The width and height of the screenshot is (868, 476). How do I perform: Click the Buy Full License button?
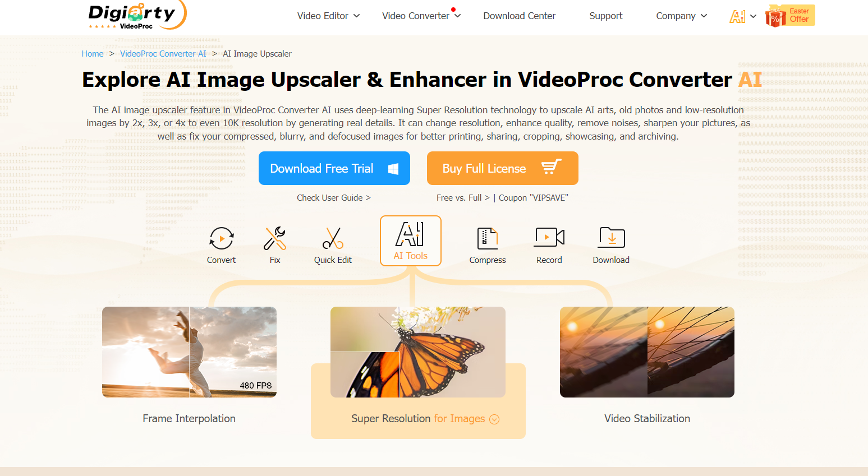(x=502, y=168)
